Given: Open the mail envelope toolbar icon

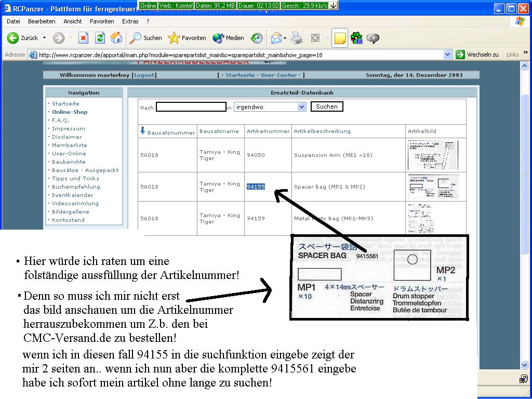Looking at the screenshot, I should tap(276, 38).
